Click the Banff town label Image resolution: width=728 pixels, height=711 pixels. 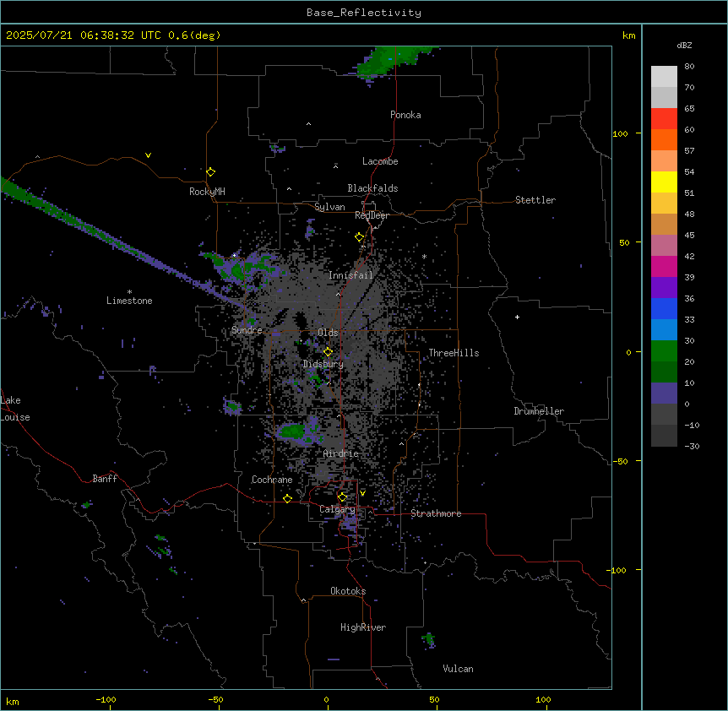[x=105, y=479]
